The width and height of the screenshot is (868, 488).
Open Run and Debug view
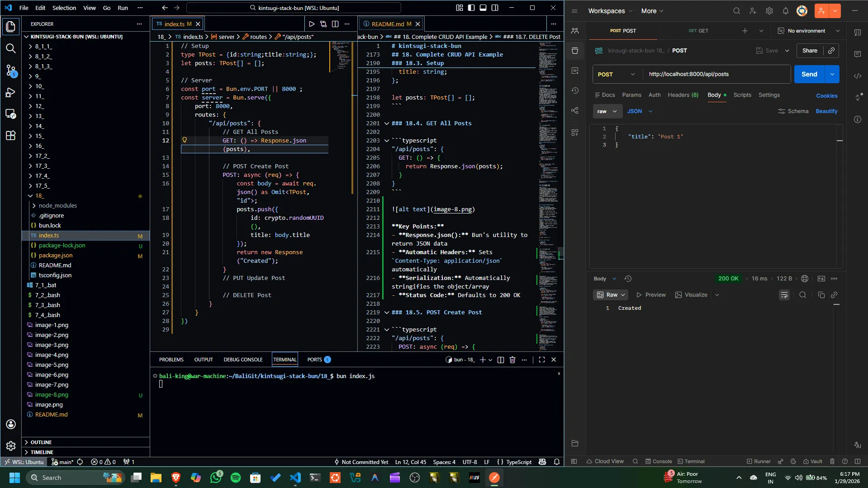click(11, 93)
